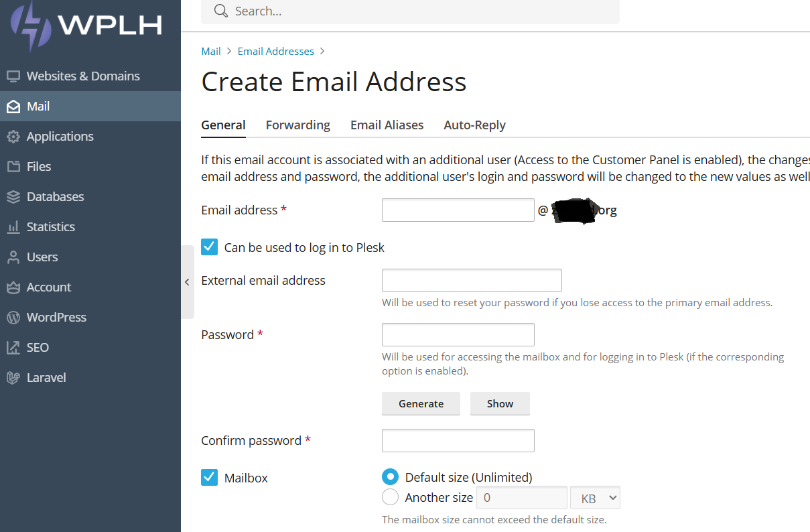
Task: Open Websites & Domains monitor icon
Action: pyautogui.click(x=13, y=76)
